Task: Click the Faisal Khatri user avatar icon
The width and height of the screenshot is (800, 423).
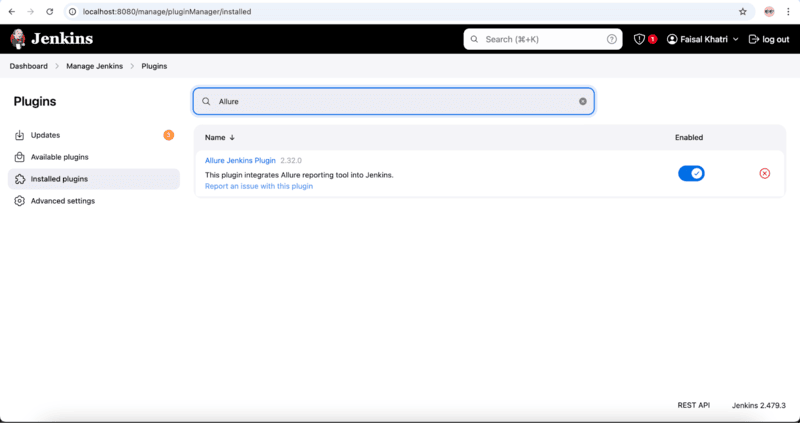Action: click(672, 39)
